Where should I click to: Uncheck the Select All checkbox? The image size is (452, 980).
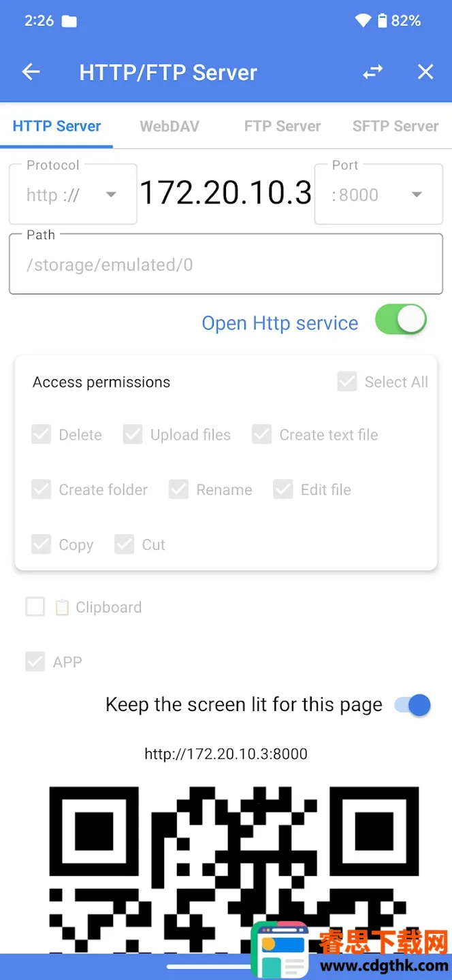[x=347, y=382]
